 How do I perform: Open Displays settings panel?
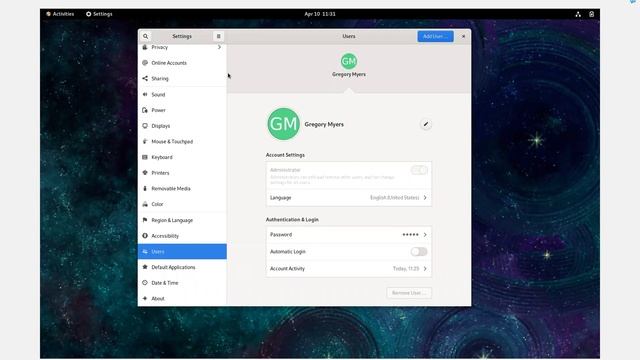182,126
